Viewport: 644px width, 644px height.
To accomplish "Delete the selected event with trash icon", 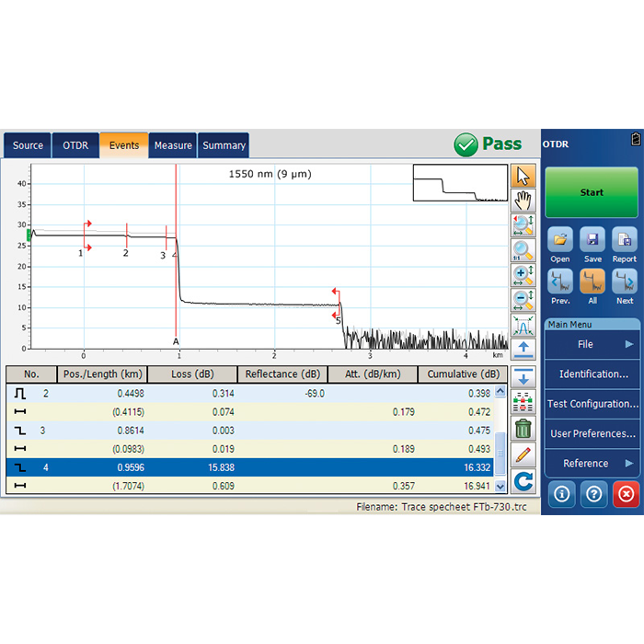I will coord(523,429).
